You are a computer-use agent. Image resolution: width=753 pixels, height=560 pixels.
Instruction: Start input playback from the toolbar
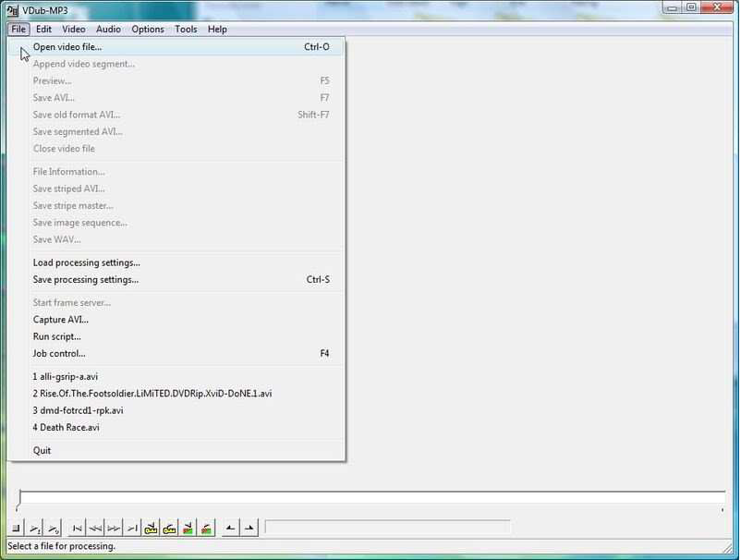35,529
